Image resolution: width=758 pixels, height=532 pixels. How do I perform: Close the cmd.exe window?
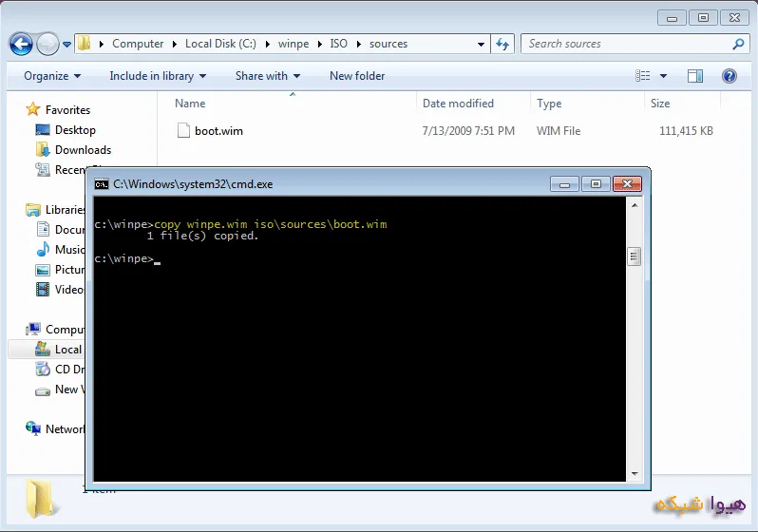pyautogui.click(x=627, y=183)
